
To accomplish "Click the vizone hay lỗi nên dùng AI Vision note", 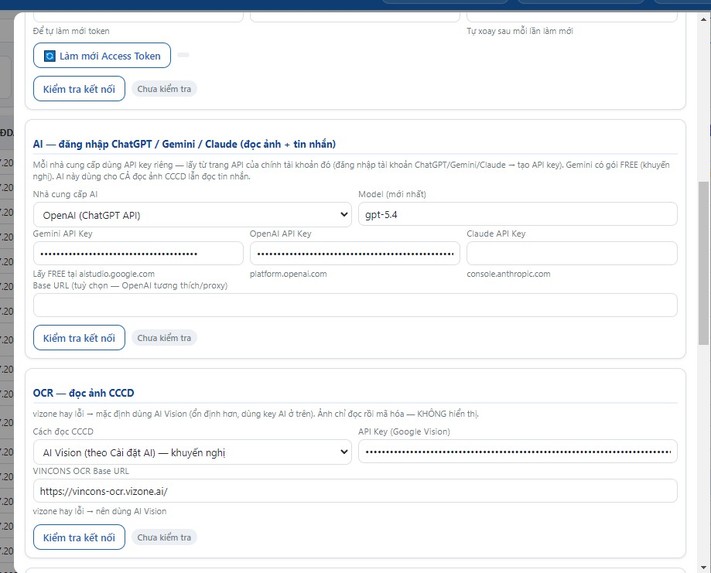I will tap(100, 511).
